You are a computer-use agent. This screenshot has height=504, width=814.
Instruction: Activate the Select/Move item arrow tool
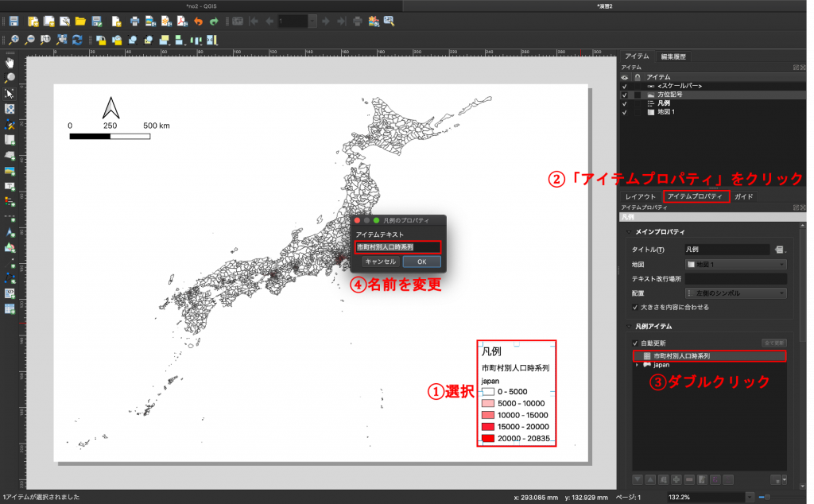(10, 94)
